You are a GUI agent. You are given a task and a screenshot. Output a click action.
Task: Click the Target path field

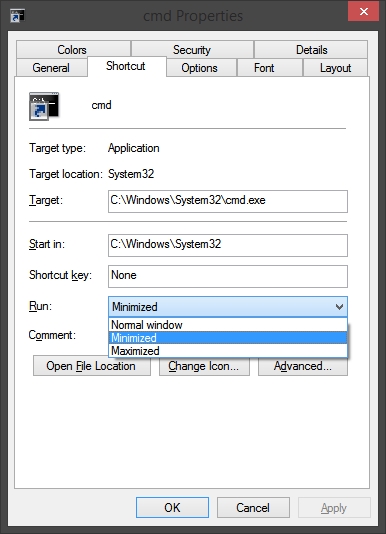tap(228, 201)
